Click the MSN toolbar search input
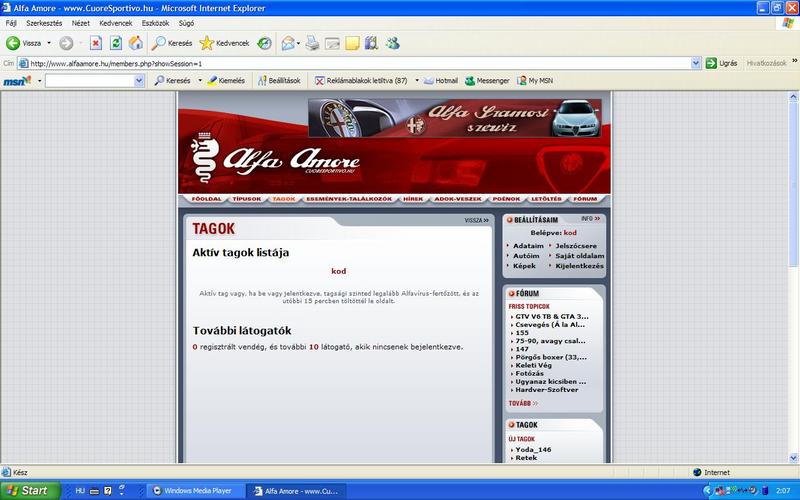Viewport: 800px width, 500px height. [90, 81]
